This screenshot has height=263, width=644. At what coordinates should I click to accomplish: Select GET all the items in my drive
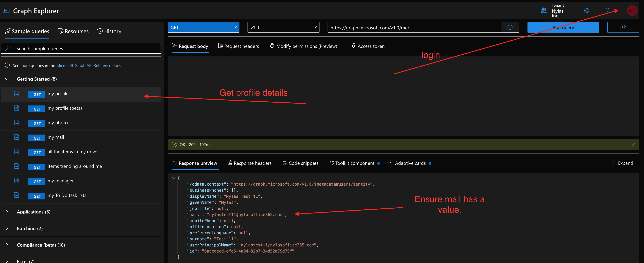coord(81,152)
